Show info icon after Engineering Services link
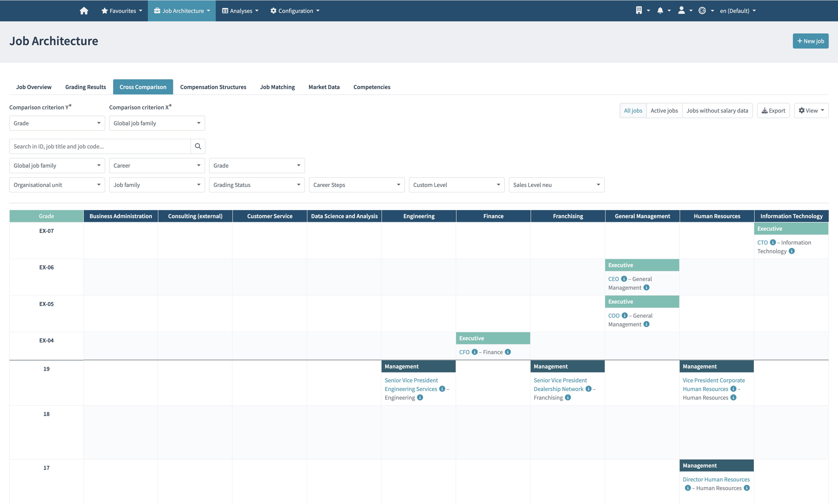Screen dimensions: 838x504 pyautogui.click(x=442, y=389)
